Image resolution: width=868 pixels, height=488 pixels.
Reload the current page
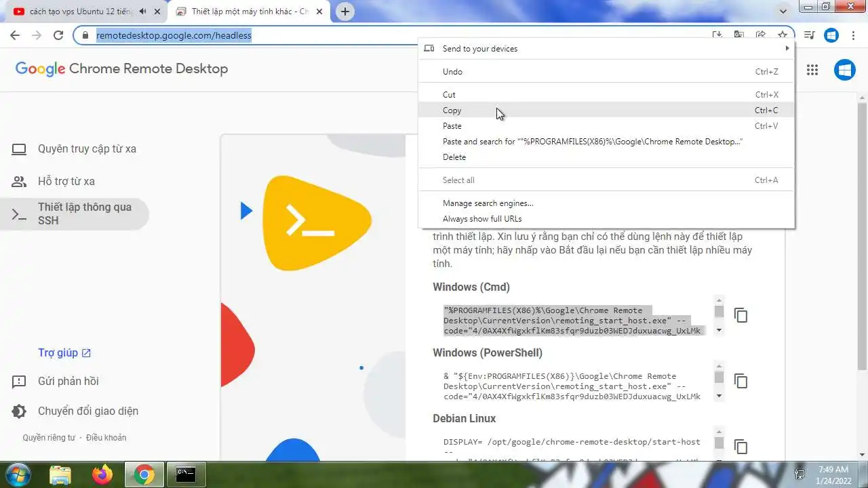pyautogui.click(x=58, y=35)
